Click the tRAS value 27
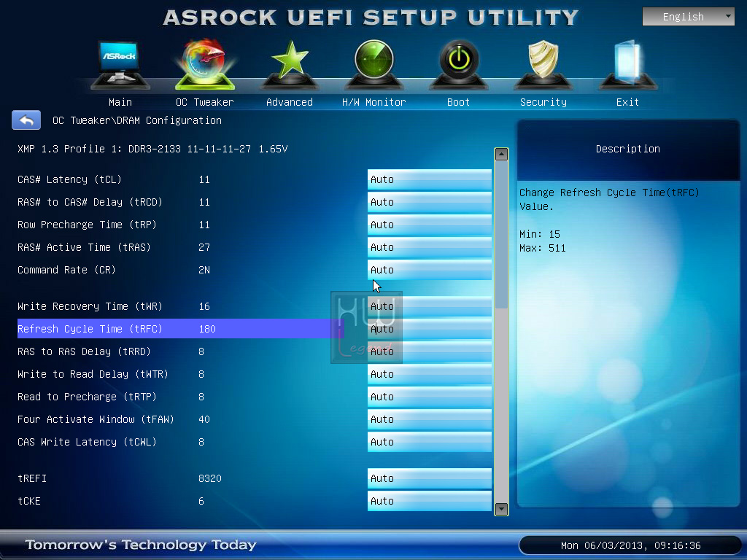 204,247
